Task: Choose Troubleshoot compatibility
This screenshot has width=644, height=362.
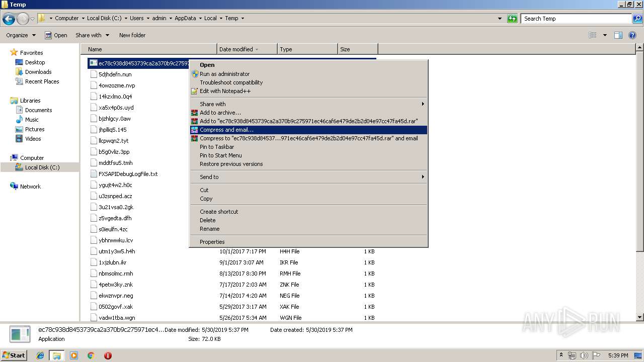Action: (308, 82)
